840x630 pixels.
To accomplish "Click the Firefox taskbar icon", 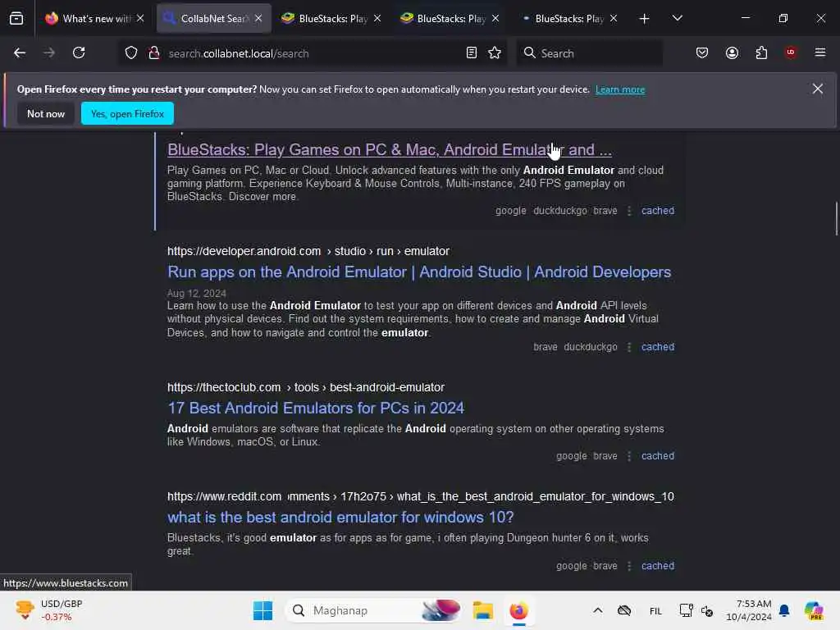I will pos(518,610).
